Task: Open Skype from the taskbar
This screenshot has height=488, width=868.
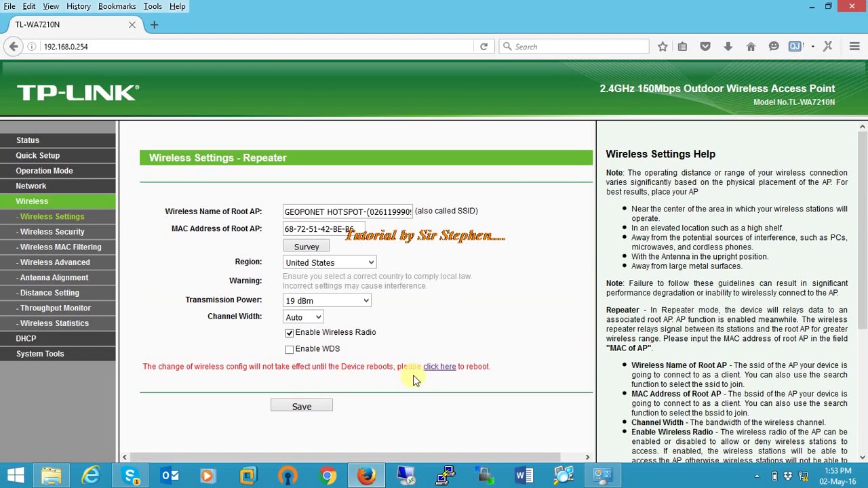Action: click(131, 475)
